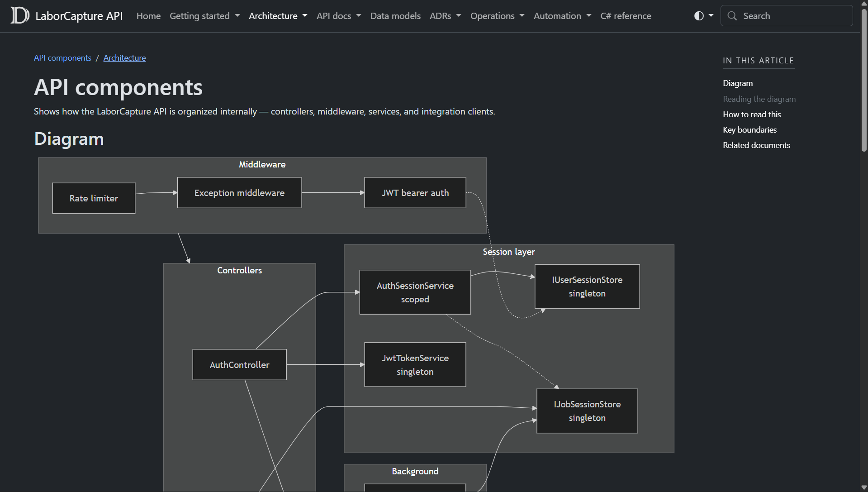Screen dimensions: 868x492
Task: Open the Operations dropdown
Action: pyautogui.click(x=497, y=16)
